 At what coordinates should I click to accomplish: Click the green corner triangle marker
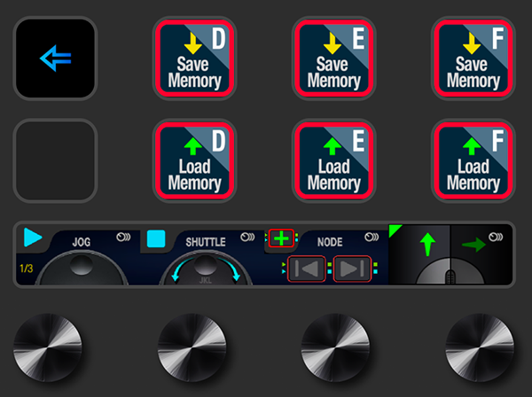395,230
